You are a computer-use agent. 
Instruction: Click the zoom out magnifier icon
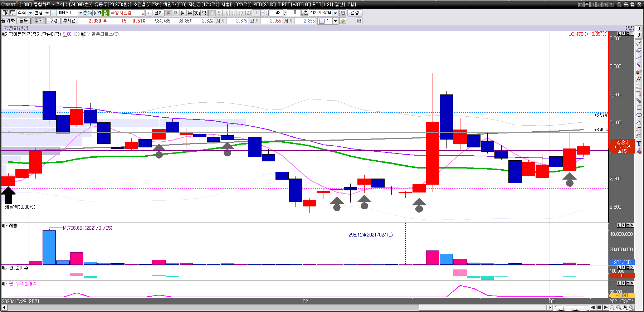(x=619, y=308)
